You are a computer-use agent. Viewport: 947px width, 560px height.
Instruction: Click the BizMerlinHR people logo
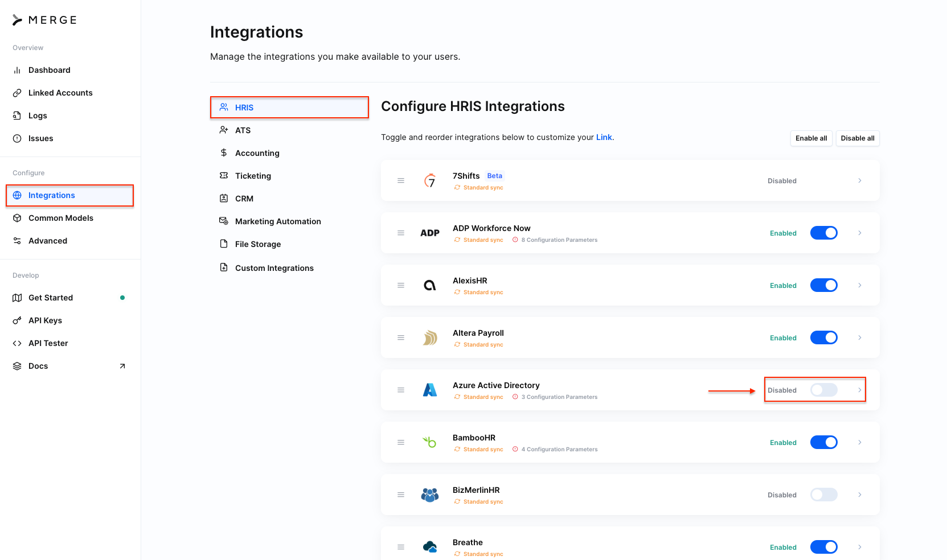430,495
